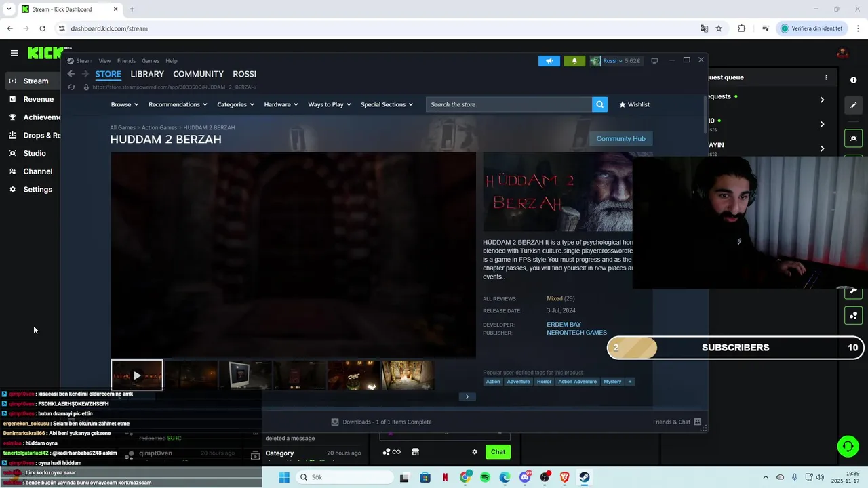Switch to the COMMUNITY tab in Steam
The image size is (868, 488).
pyautogui.click(x=198, y=74)
